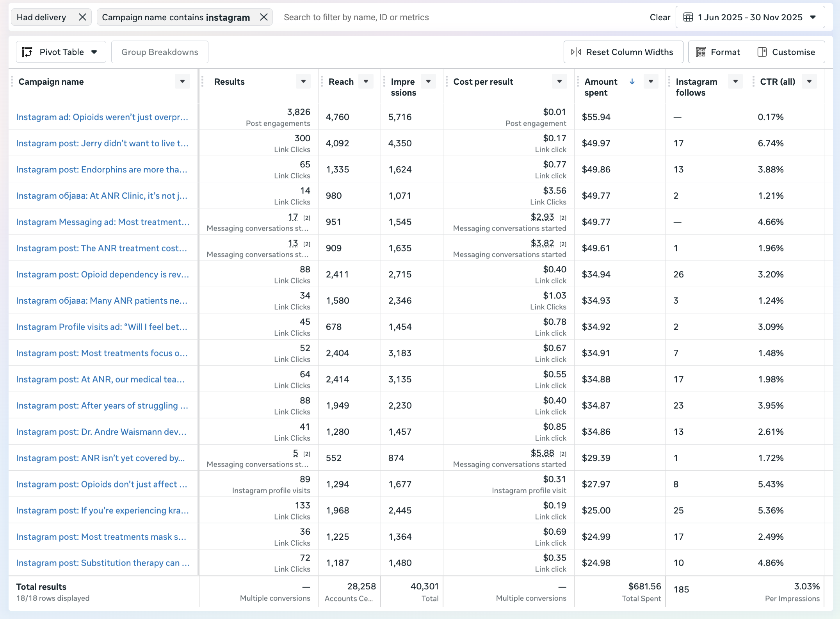Expand the Instagram follows column menu
840x619 pixels.
tap(735, 82)
